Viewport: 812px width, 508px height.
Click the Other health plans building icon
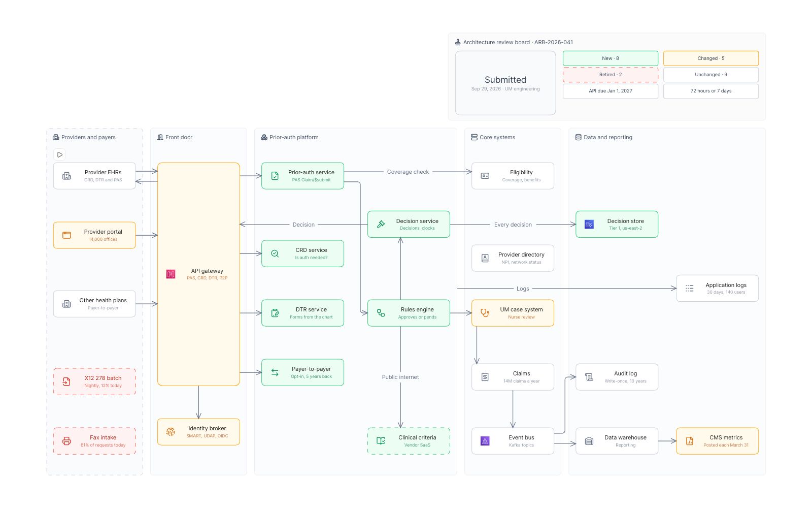tap(66, 304)
